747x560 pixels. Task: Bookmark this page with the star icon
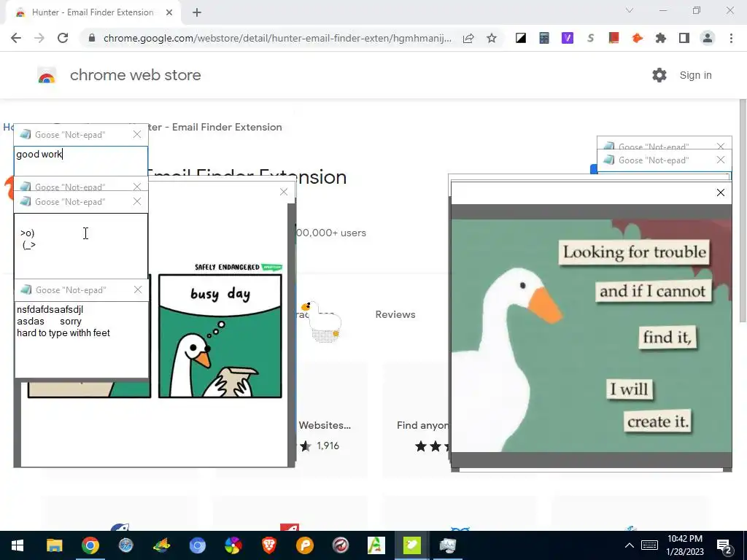[492, 38]
